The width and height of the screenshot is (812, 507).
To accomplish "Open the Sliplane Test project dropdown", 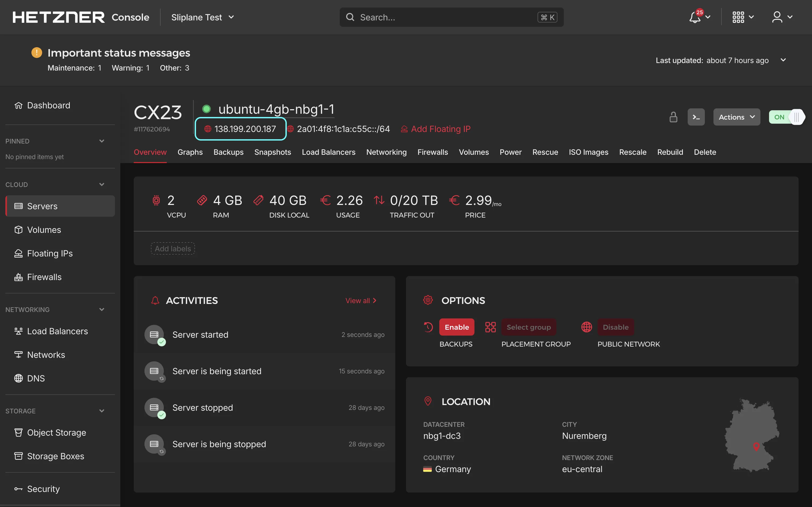I will click(x=202, y=17).
